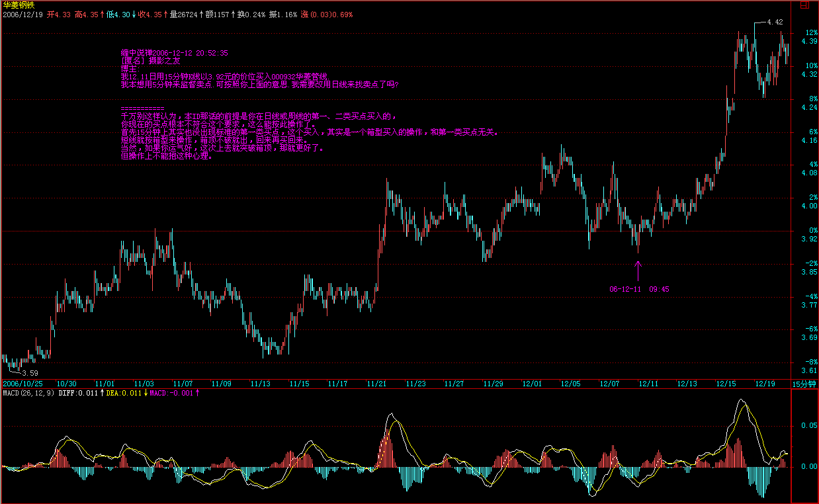Click the red layout icon in top-right corner
819x504 pixels.
pyautogui.click(x=804, y=5)
